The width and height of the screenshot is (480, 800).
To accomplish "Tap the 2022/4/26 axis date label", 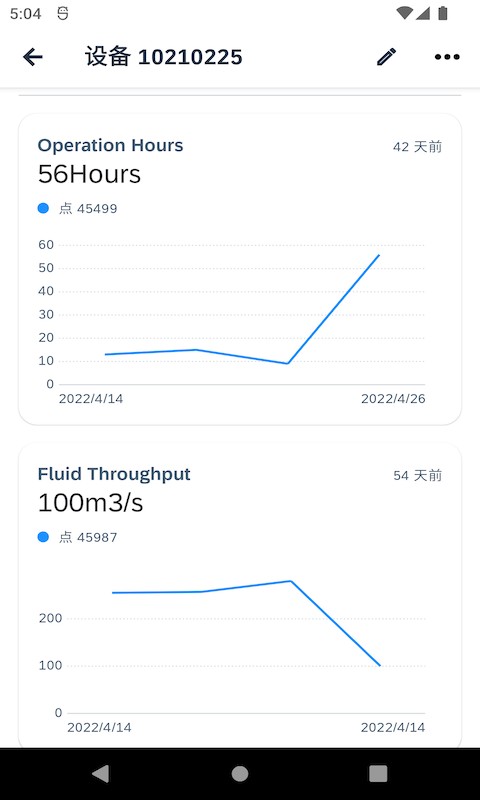I will (x=393, y=398).
